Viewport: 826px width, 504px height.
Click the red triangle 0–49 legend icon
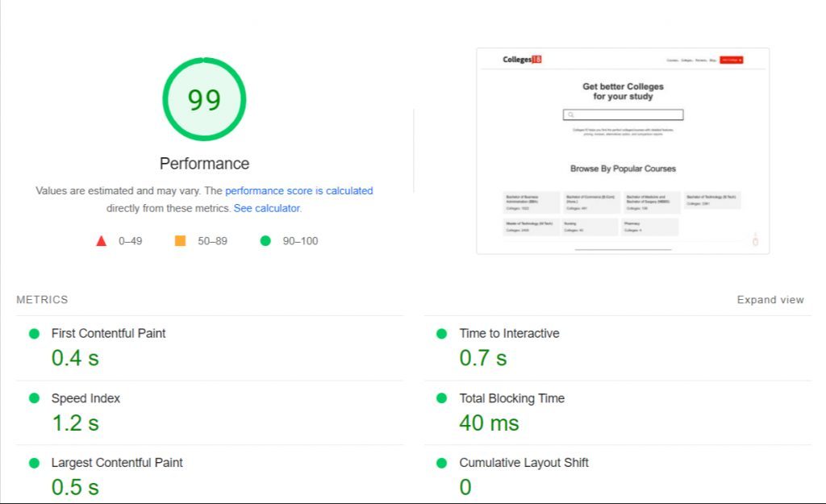[101, 241]
